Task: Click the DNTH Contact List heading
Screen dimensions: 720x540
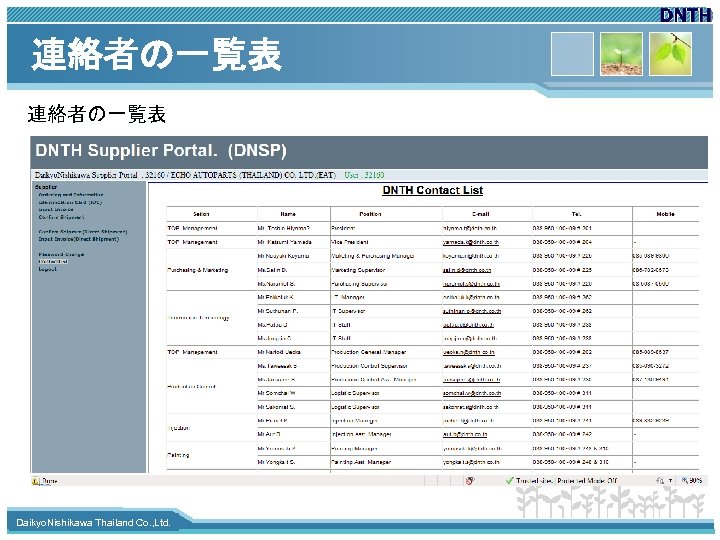Action: pos(433,190)
